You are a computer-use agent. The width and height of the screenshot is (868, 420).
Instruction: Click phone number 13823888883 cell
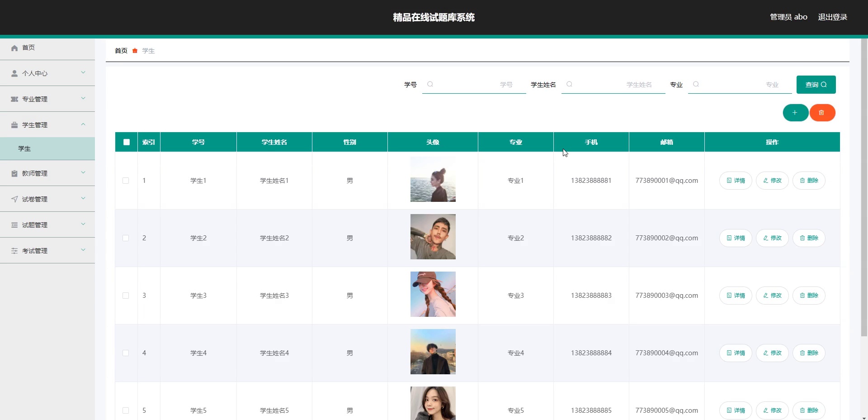point(591,296)
